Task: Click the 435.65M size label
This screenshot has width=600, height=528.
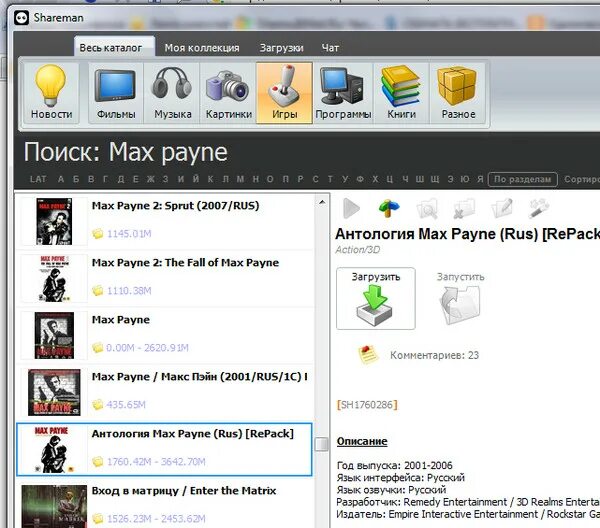Action: click(126, 405)
